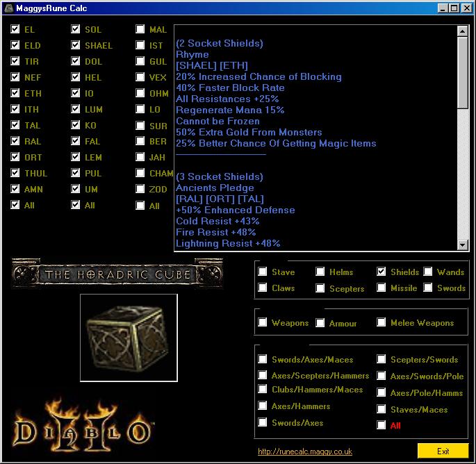Enable the ZOD rune checkbox
Screen dimensions: 476x464
(x=140, y=190)
